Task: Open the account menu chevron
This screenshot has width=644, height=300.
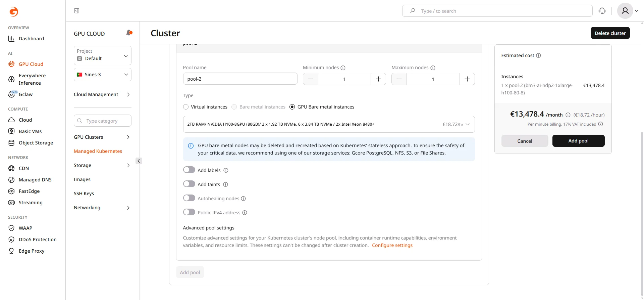Action: 637,11
